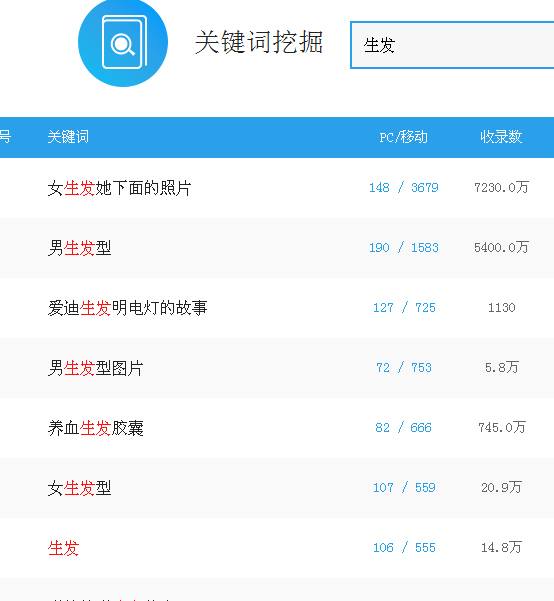Viewport: 554px width, 601px height.
Task: Click the 关键词挖掘 page title
Action: coord(259,42)
